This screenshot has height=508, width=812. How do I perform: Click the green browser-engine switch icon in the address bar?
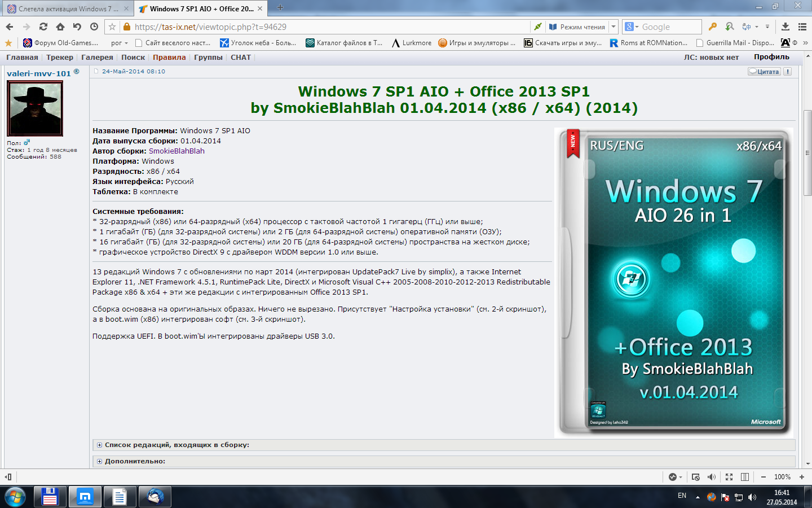538,27
